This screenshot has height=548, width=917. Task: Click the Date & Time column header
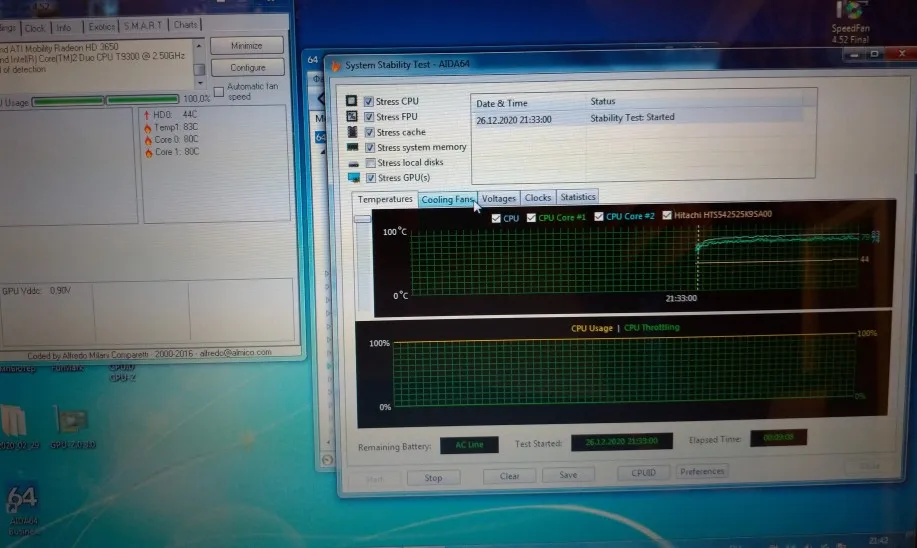502,104
